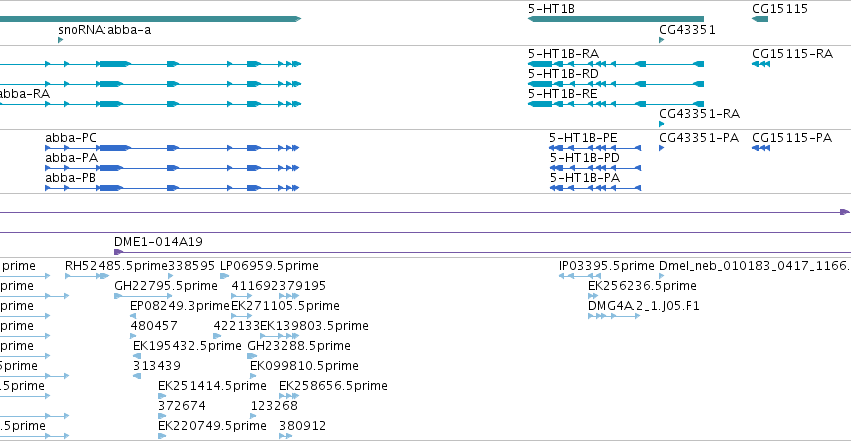Select the RH52485.5prime EST label
This screenshot has height=441, width=851.
point(116,266)
